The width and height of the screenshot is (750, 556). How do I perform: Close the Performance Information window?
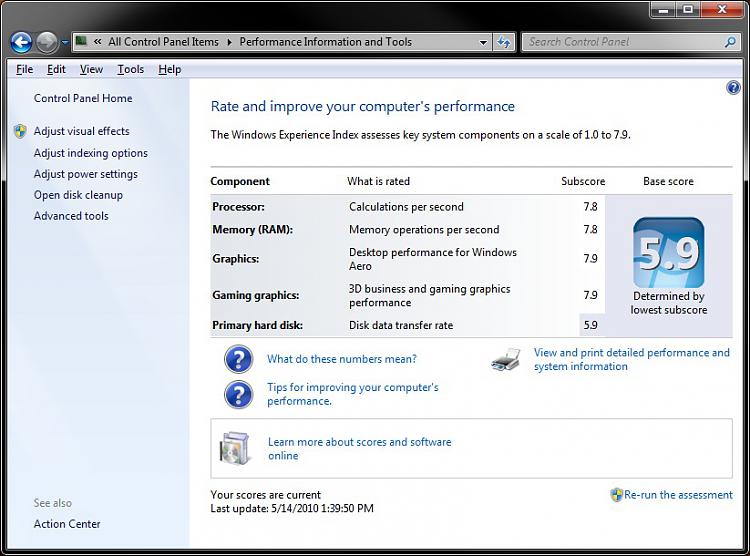(x=722, y=10)
